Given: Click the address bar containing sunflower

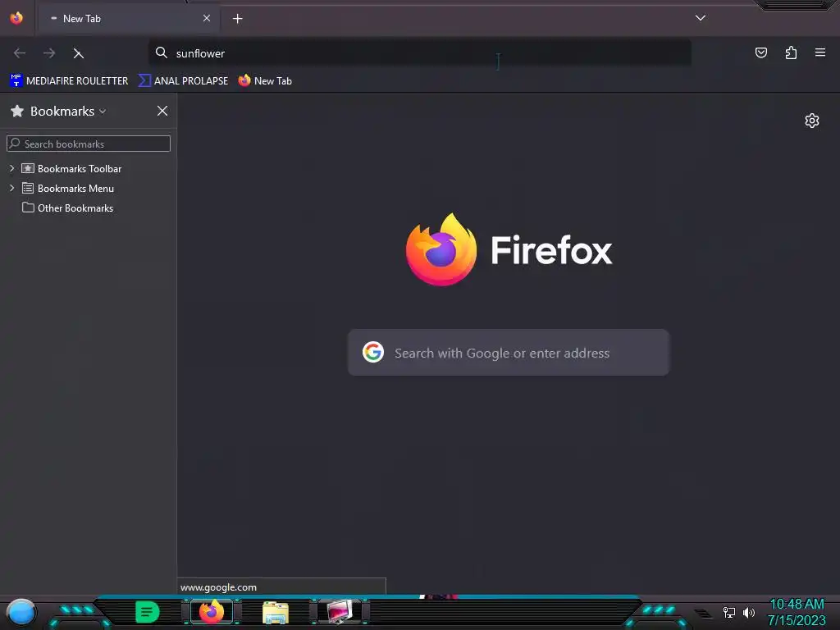Looking at the screenshot, I should (419, 53).
